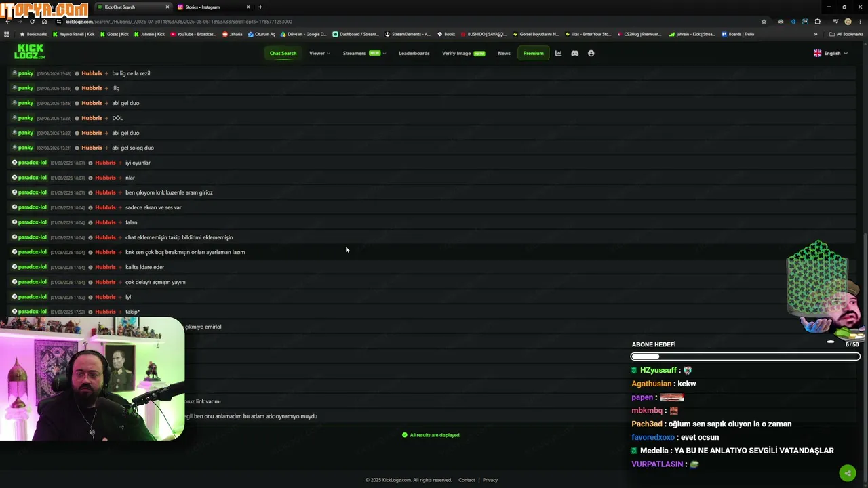This screenshot has height=488, width=868.
Task: Open the 'CS2Hug | Premium...' bookmark
Action: (x=639, y=34)
